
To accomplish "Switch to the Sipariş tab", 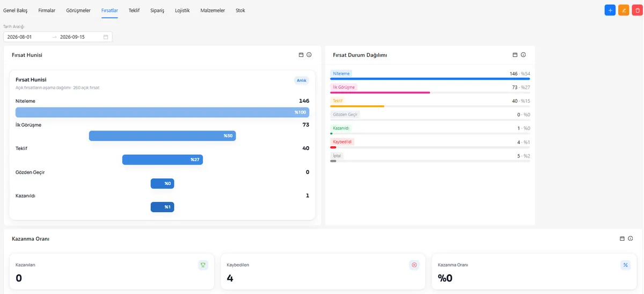I will coord(157,10).
